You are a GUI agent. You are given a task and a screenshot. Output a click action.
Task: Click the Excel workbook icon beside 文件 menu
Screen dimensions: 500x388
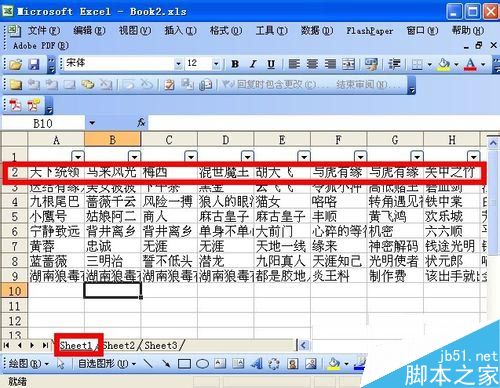pos(14,31)
